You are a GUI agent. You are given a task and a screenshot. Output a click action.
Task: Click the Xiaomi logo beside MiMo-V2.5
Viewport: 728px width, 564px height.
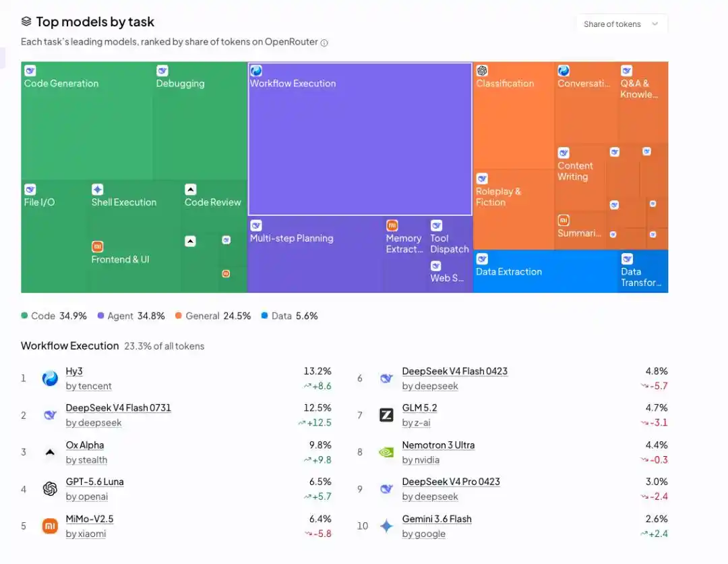tap(50, 526)
